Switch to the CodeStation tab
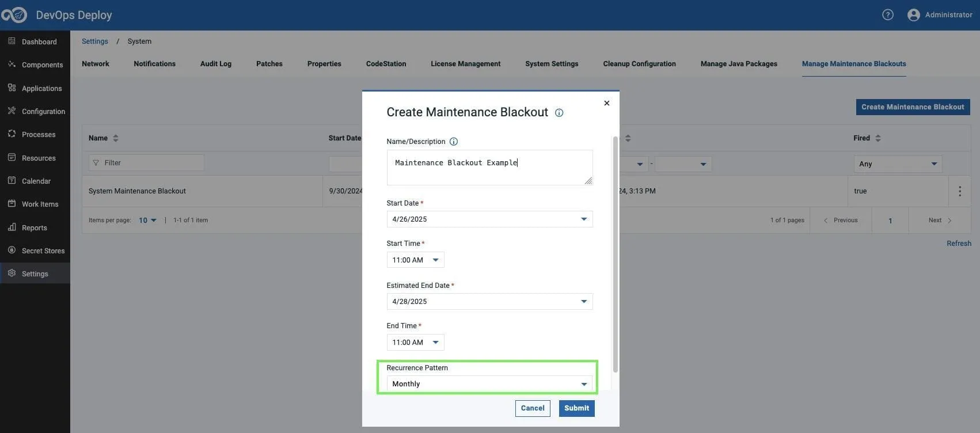 coord(386,64)
